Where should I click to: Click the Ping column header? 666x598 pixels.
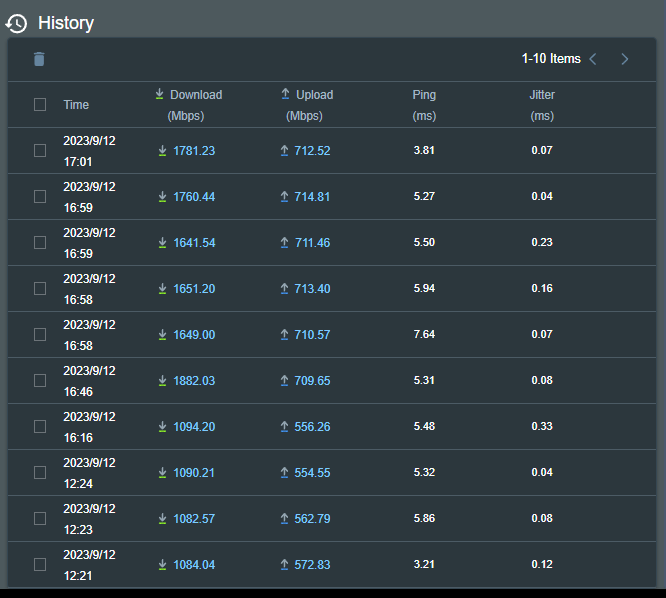click(x=424, y=105)
